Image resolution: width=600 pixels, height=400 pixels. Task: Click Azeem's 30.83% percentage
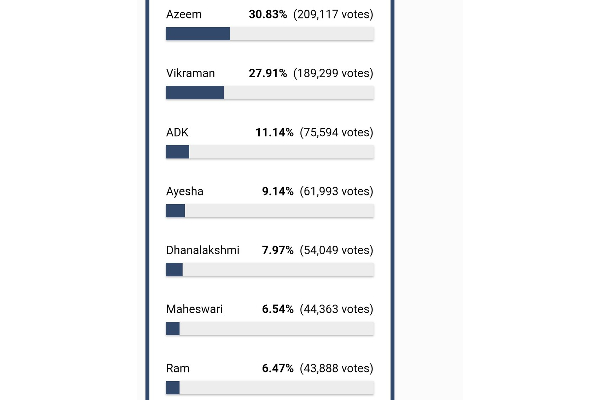click(x=270, y=14)
